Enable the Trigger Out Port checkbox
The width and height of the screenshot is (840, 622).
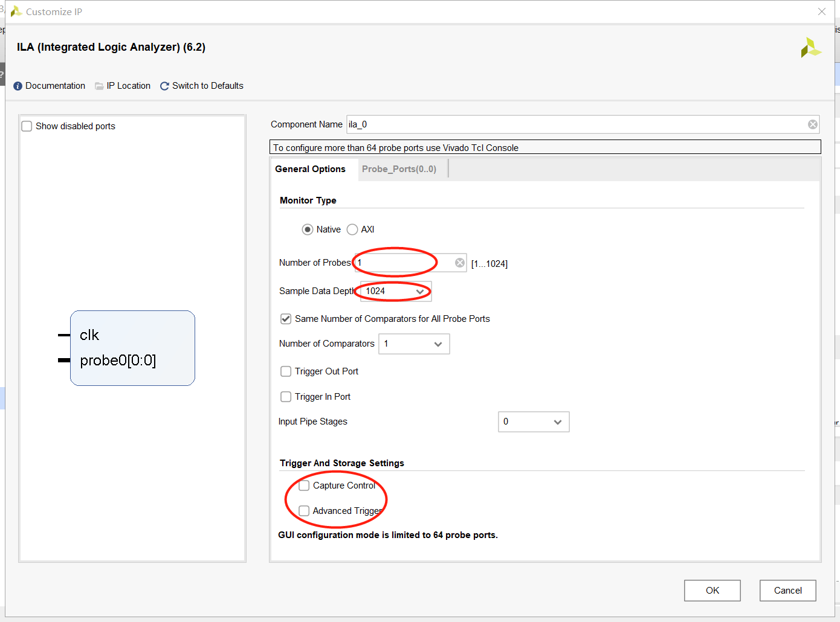(286, 371)
